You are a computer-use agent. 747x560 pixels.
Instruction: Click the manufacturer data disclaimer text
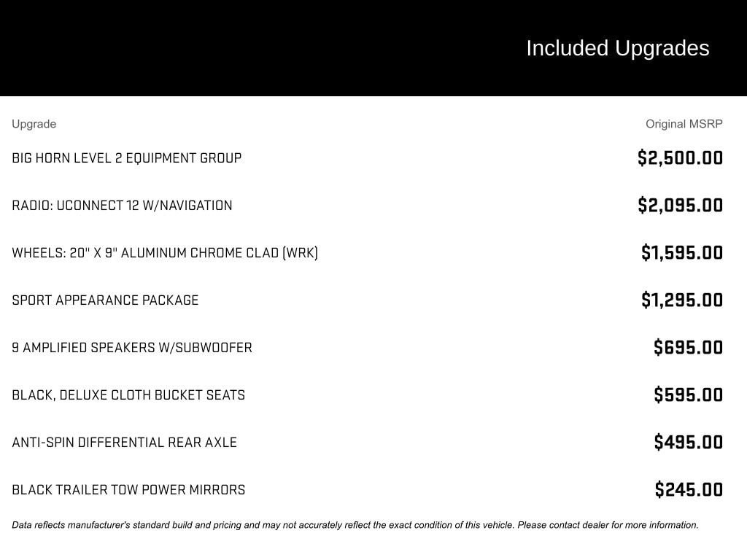click(x=355, y=525)
